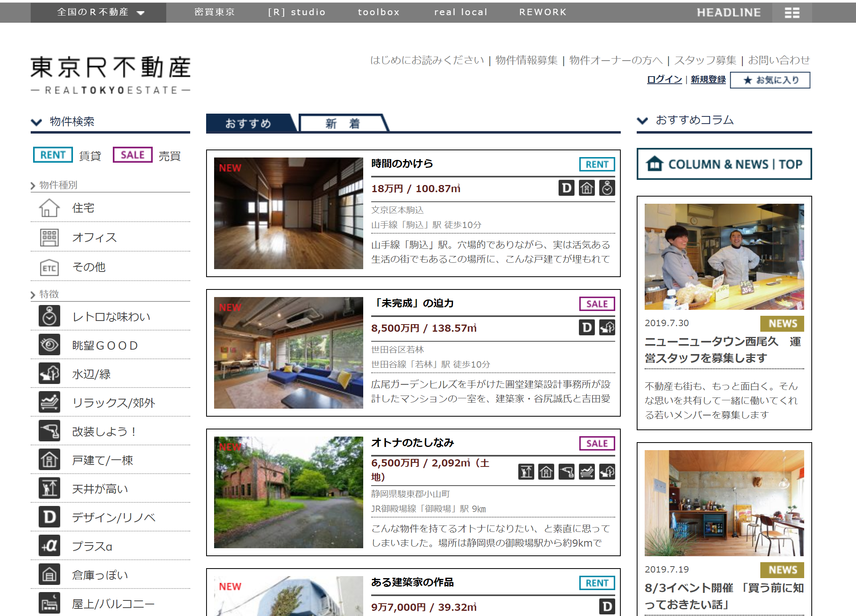Open お問い合わせ link
The image size is (856, 616).
(779, 60)
